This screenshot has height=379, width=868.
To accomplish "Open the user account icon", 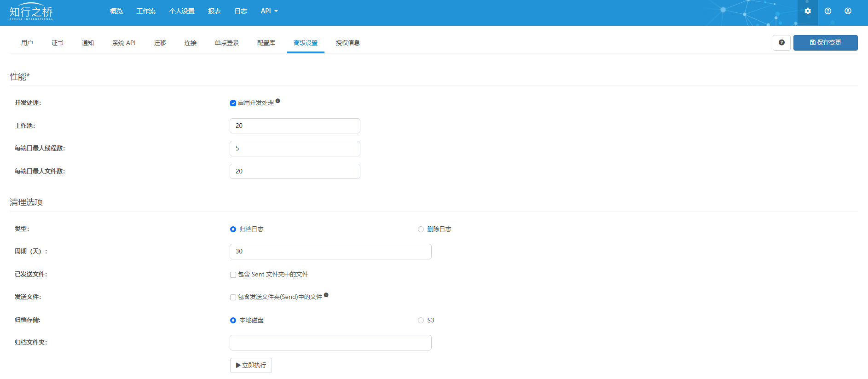I will [x=848, y=11].
